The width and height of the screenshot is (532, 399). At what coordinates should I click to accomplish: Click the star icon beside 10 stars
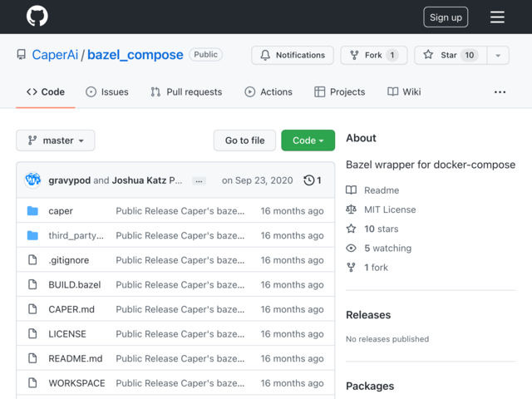(x=351, y=229)
